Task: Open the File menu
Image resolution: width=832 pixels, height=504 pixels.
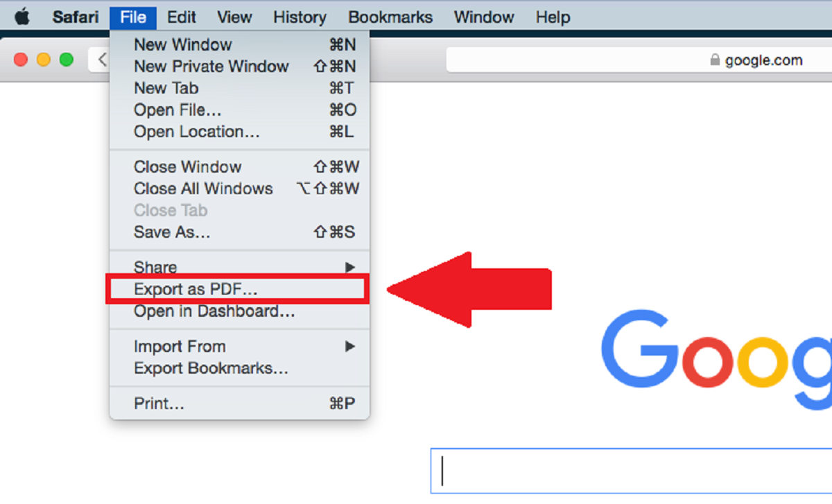Action: pyautogui.click(x=133, y=17)
